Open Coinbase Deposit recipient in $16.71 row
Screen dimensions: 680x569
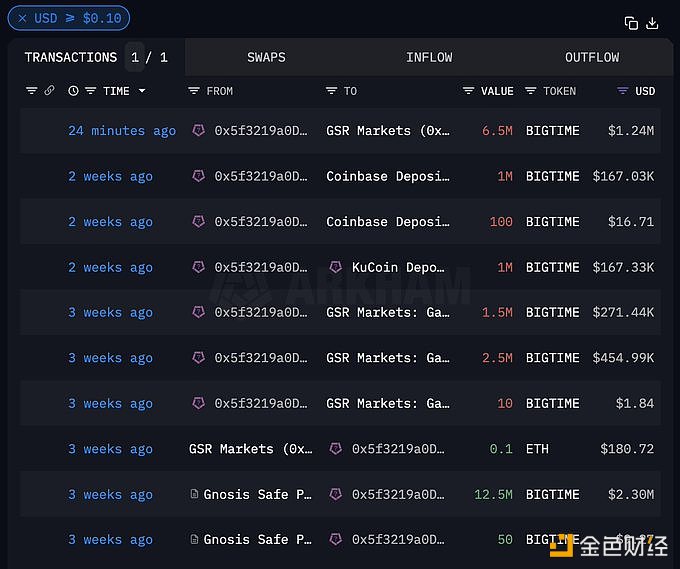[x=388, y=222]
